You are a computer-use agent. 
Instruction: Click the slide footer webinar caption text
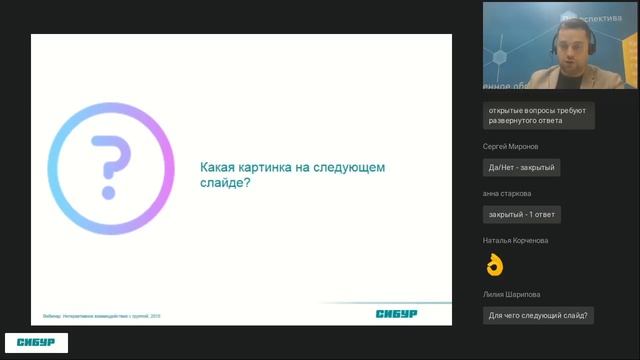pyautogui.click(x=102, y=316)
